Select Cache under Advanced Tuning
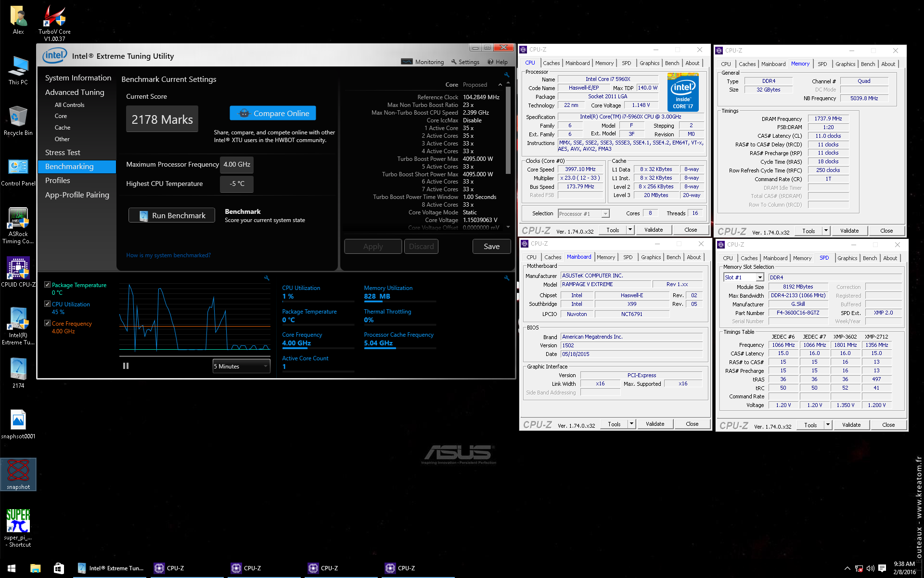924x578 pixels. click(63, 128)
